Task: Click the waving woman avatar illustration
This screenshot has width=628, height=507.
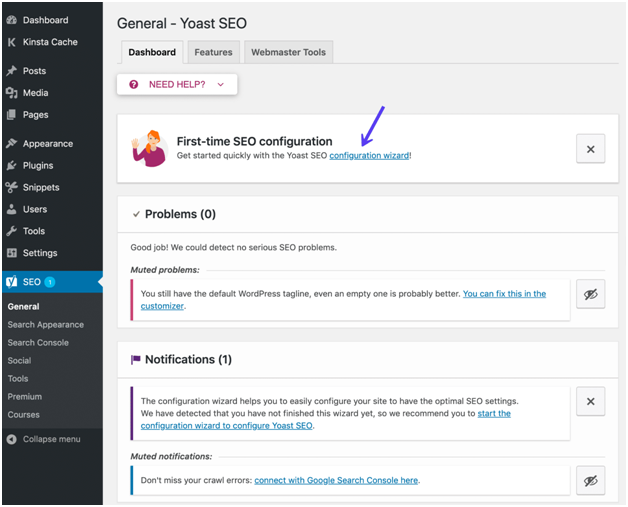Action: pos(149,149)
